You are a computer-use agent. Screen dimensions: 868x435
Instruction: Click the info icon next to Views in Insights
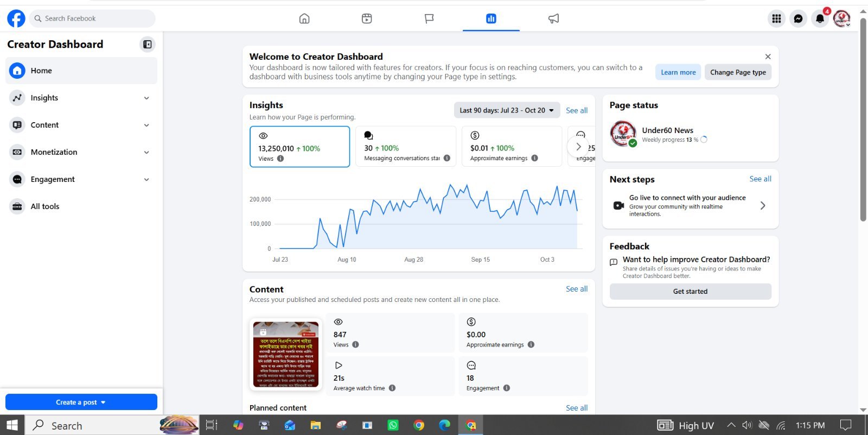[280, 159]
